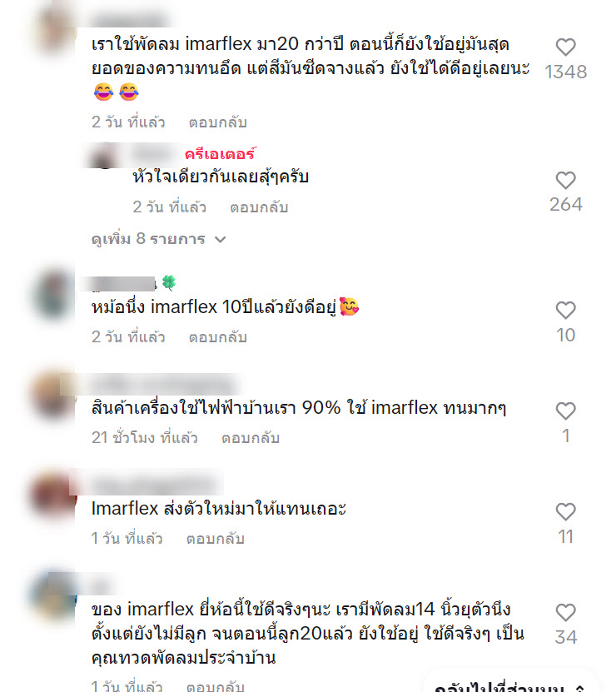The image size is (616, 692).
Task: Reply to 'Imarflex ส่งตัวใหม่มาให้แทนเถอะ' comment
Action: (x=215, y=539)
